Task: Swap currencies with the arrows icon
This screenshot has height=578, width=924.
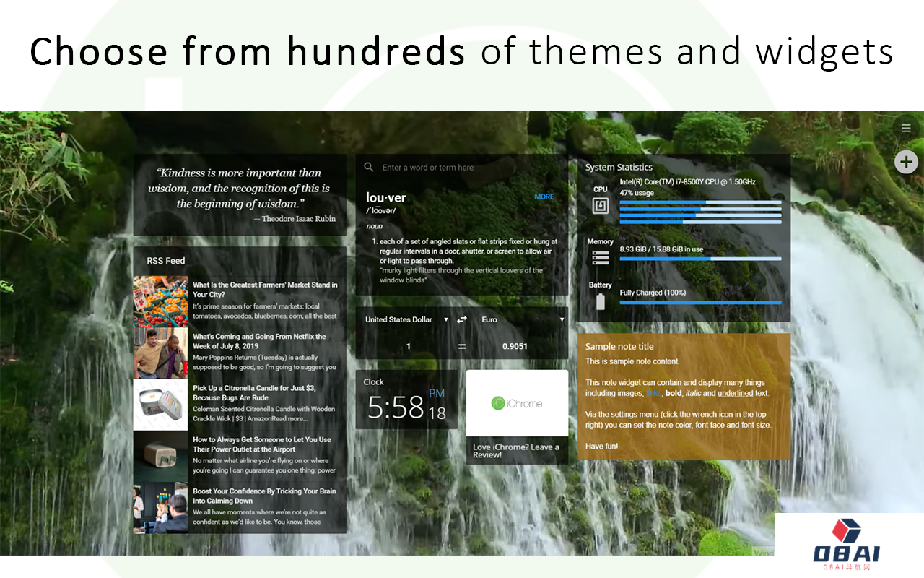Action: click(462, 319)
